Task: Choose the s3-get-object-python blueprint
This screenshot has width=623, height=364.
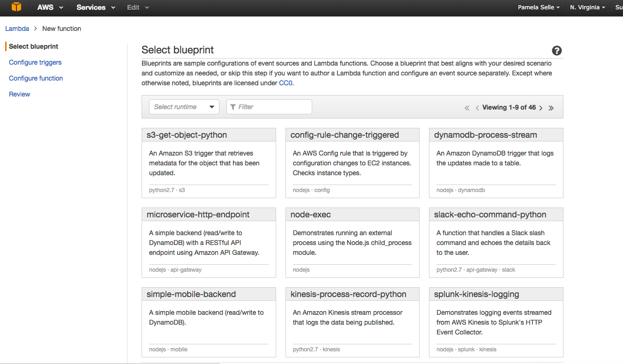Action: click(x=209, y=163)
